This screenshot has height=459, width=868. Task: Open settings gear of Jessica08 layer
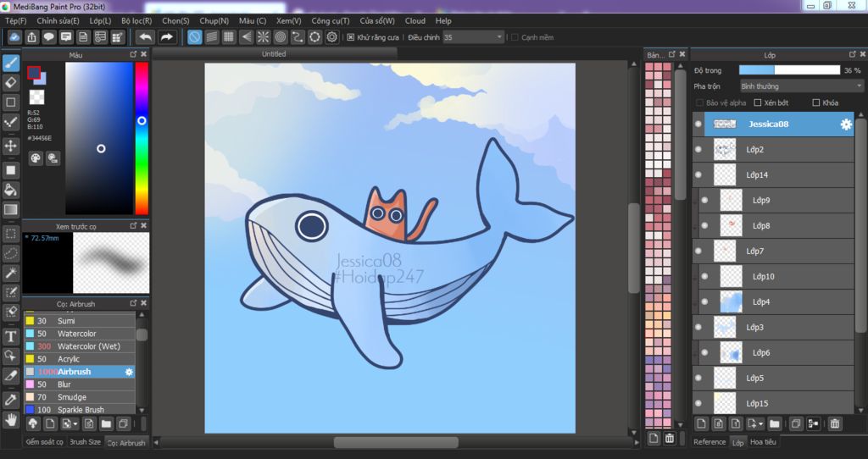point(846,124)
